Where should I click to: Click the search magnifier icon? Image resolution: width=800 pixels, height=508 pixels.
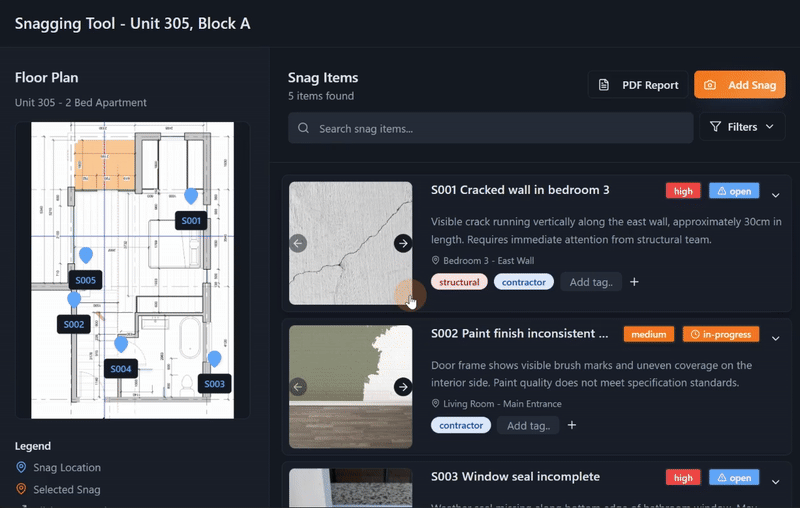pyautogui.click(x=304, y=128)
